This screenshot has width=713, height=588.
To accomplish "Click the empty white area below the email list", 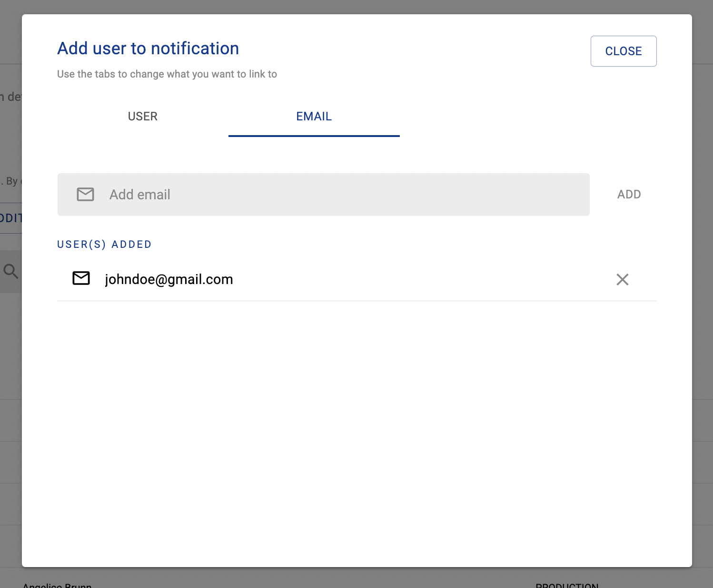I will point(357,428).
